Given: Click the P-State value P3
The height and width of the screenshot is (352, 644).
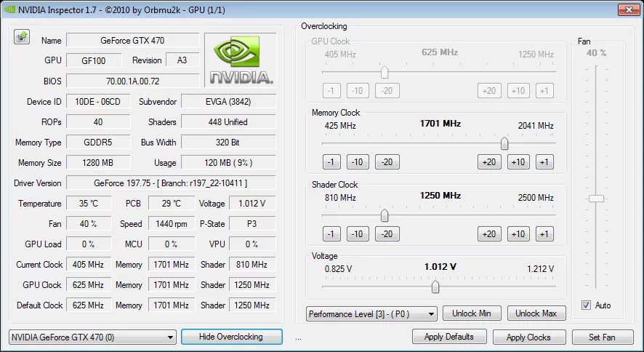Looking at the screenshot, I should pyautogui.click(x=252, y=224).
